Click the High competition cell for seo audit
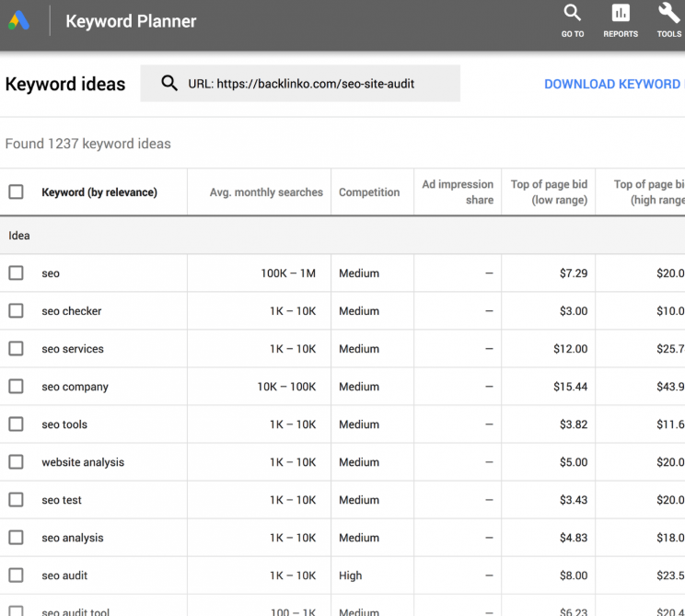Image resolution: width=685 pixels, height=616 pixels. [x=351, y=575]
